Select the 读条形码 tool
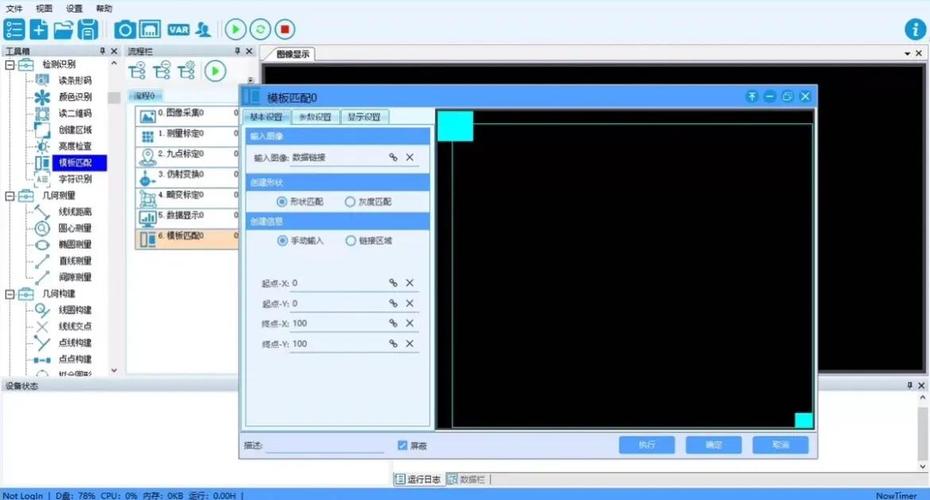This screenshot has width=930, height=500. coord(75,80)
